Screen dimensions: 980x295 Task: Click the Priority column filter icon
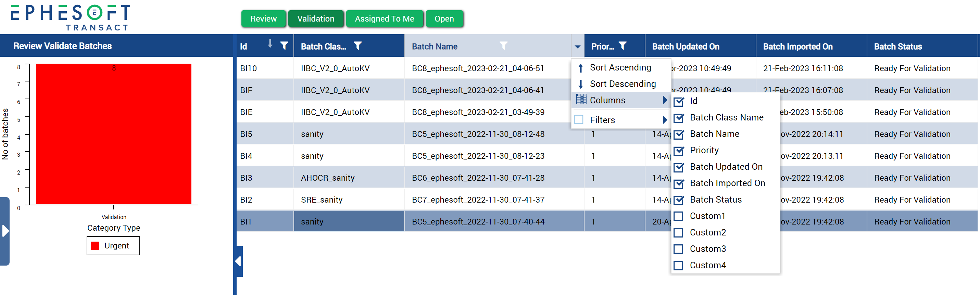point(622,46)
